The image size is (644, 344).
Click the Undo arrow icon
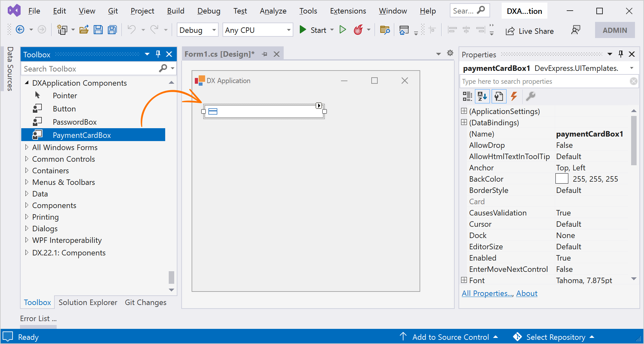click(131, 30)
